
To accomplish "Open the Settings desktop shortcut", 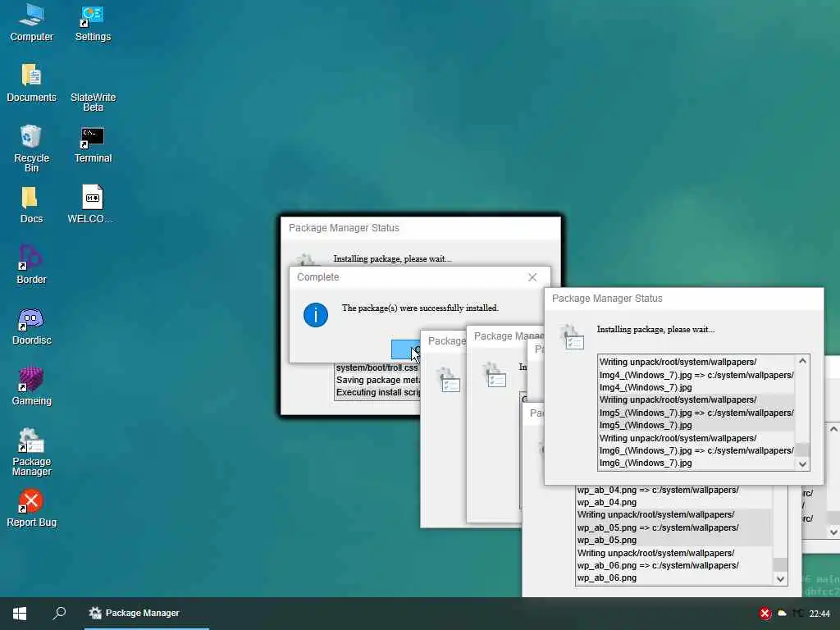I will pos(93,22).
